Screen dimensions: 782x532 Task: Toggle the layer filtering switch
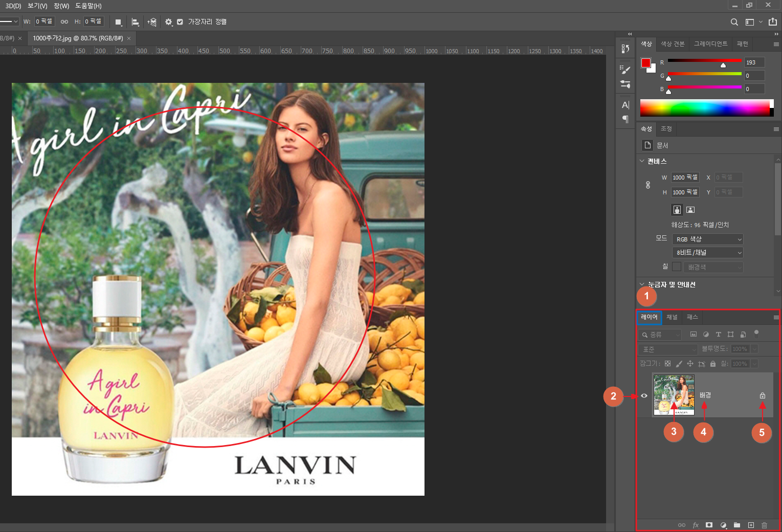[x=756, y=334]
